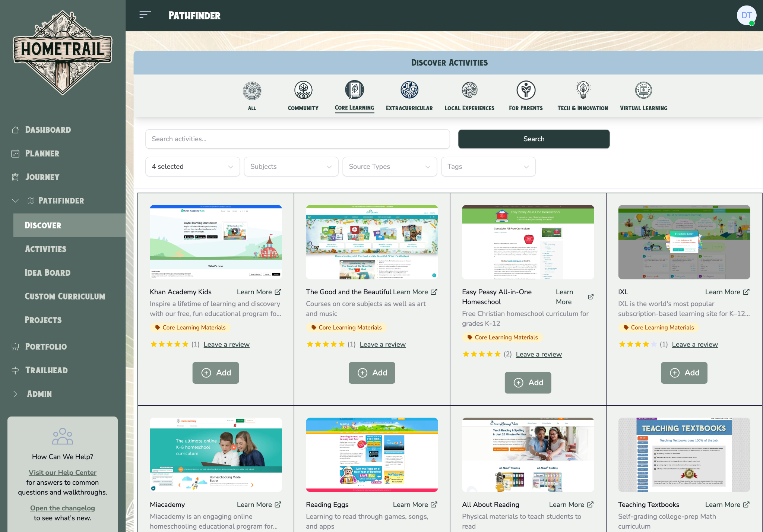Leave a review for Khan Academy Kids
This screenshot has height=532, width=763.
227,345
